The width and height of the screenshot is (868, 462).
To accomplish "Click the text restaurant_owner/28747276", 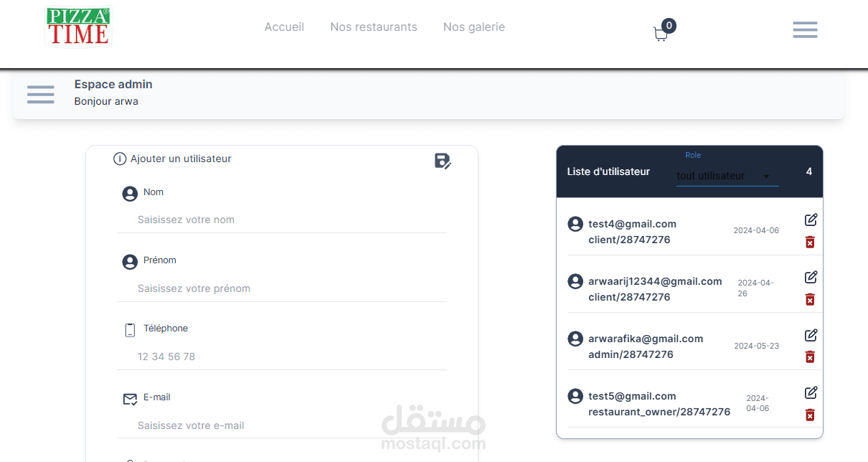I will [x=659, y=412].
